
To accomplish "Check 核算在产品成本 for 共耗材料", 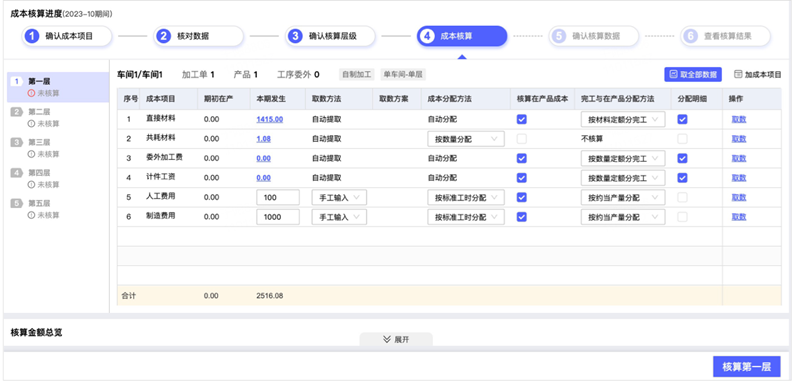I will tap(521, 139).
